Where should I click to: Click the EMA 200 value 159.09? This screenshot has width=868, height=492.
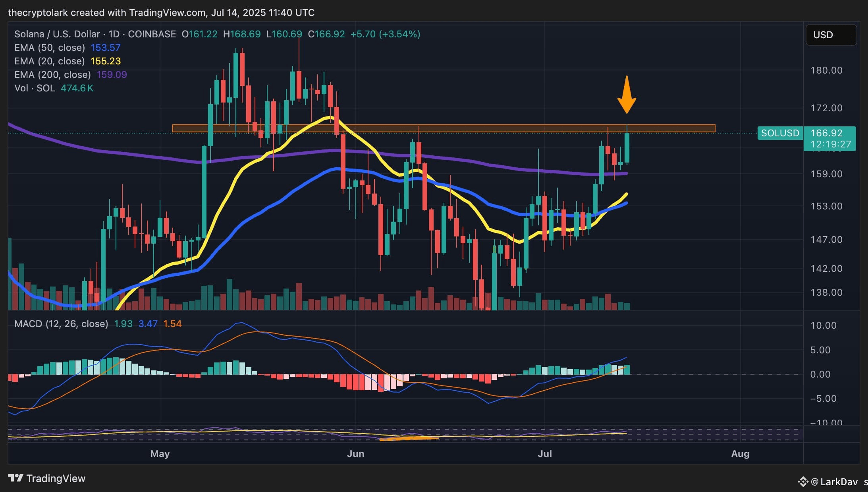tap(112, 75)
